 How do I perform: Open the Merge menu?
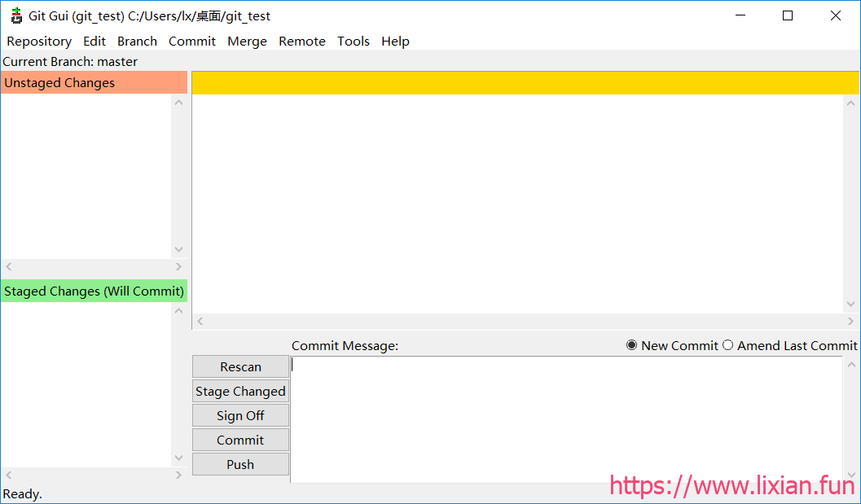coord(247,42)
